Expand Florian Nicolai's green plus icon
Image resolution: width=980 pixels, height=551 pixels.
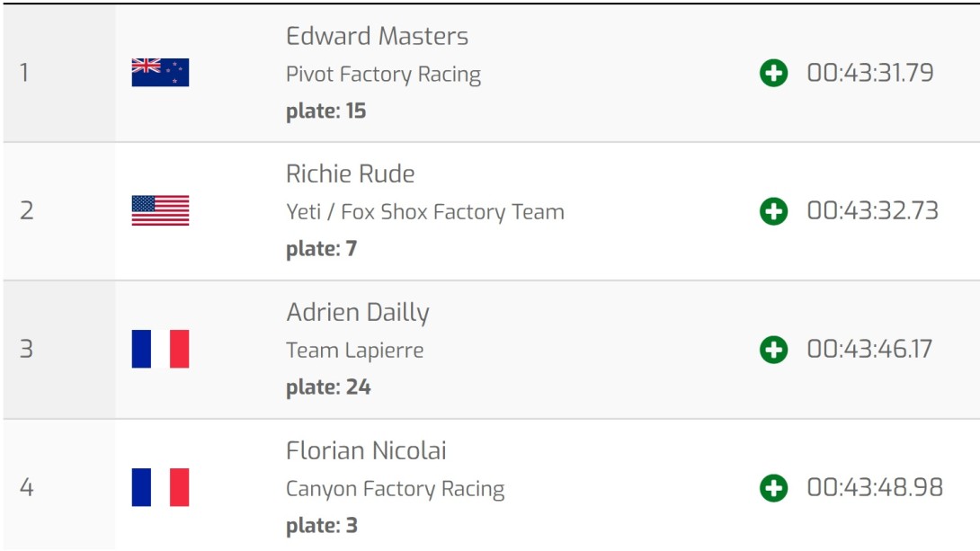point(773,488)
